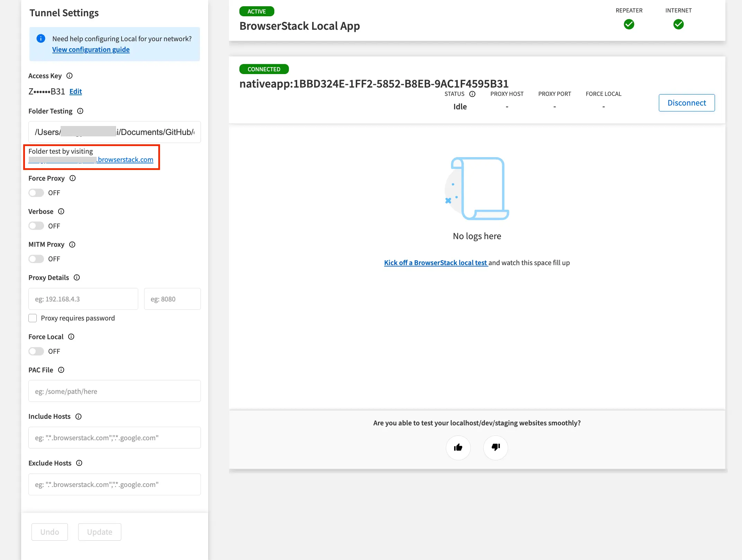This screenshot has height=560, width=742.
Task: Click the Disconnect button
Action: point(686,102)
